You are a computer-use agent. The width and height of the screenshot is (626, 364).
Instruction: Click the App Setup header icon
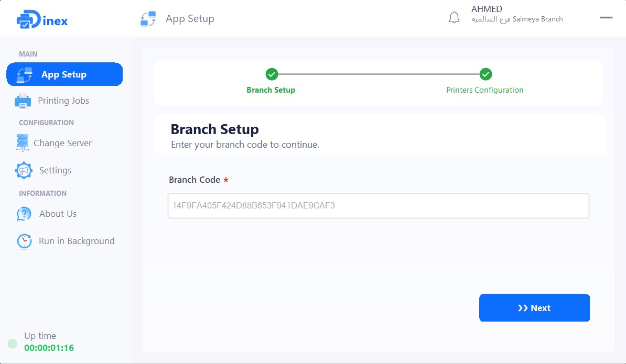pos(148,19)
